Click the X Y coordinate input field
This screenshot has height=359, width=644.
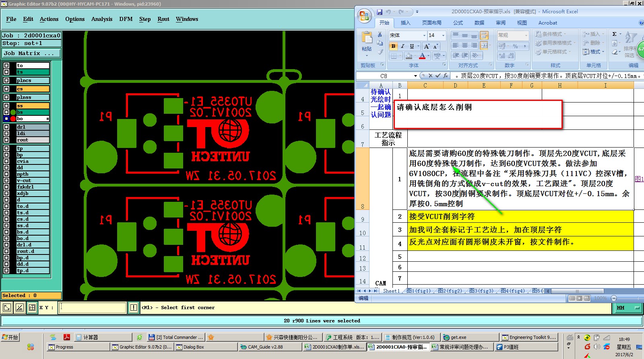(93, 308)
